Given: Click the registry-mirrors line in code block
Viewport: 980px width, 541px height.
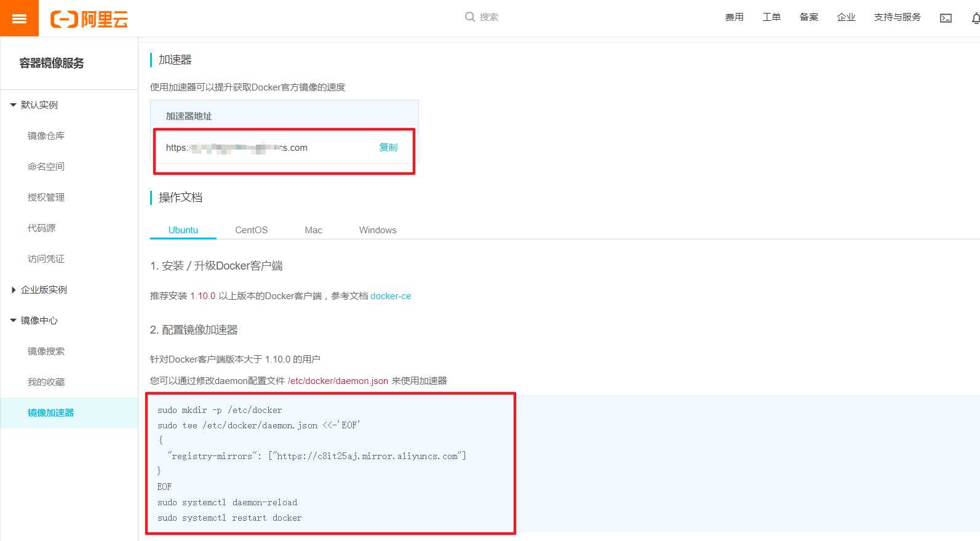Looking at the screenshot, I should [x=317, y=456].
